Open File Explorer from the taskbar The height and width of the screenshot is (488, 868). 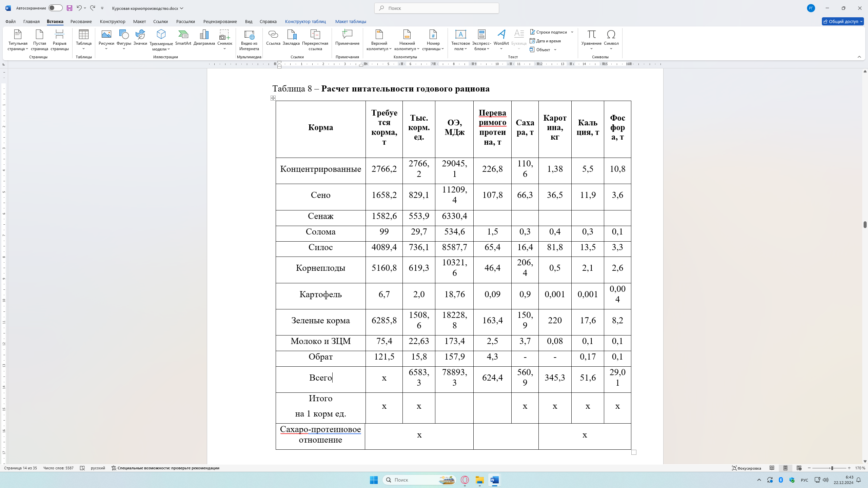pos(479,480)
